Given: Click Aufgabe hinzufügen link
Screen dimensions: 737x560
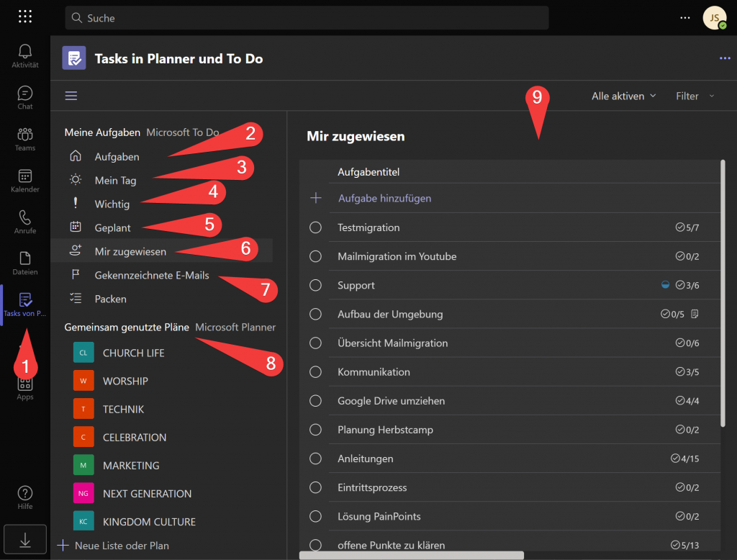Looking at the screenshot, I should tap(384, 198).
